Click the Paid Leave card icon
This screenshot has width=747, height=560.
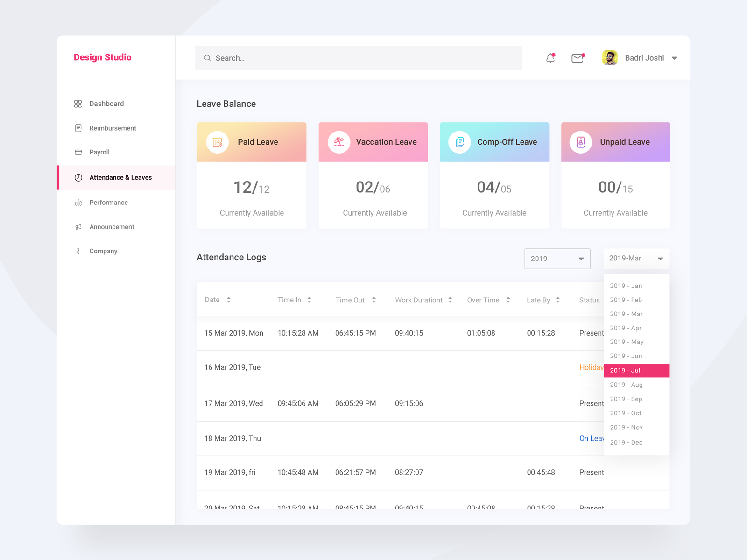217,142
